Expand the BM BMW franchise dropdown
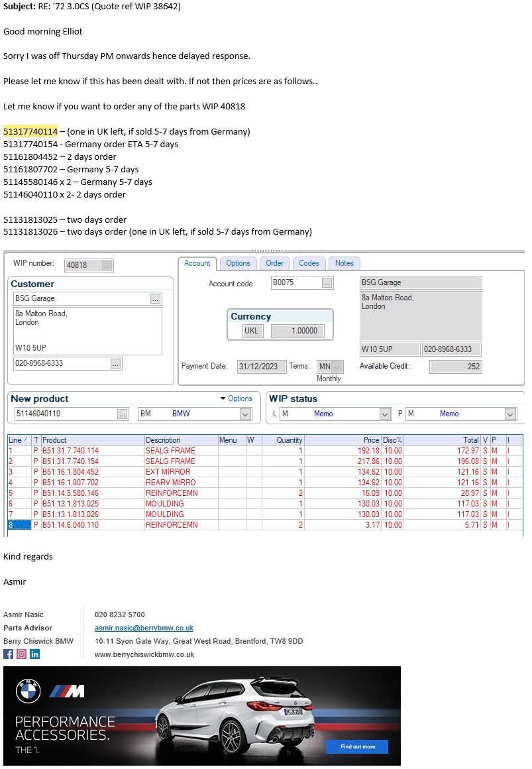Viewport: 532px width, 769px height. pos(245,414)
